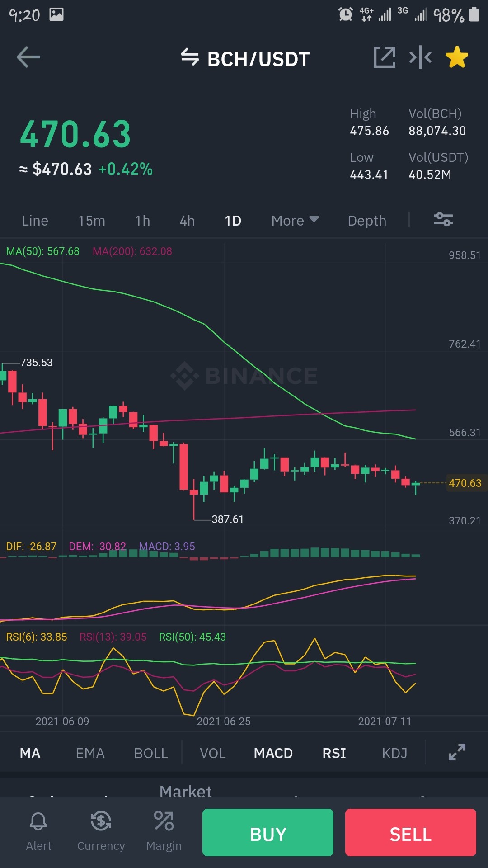Screen dimensions: 488x868
Task: Tap the green BUY button
Action: tap(268, 832)
